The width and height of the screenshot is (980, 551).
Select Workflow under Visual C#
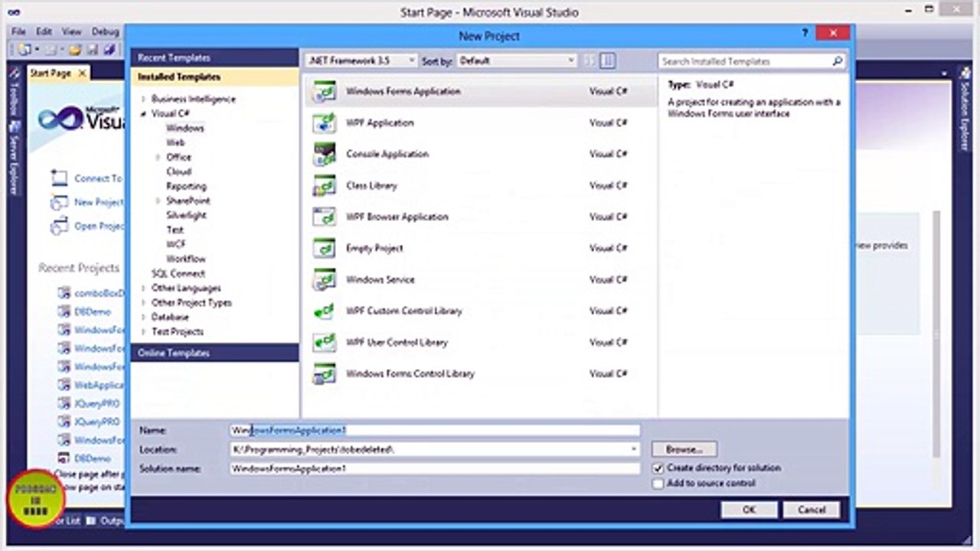(186, 259)
